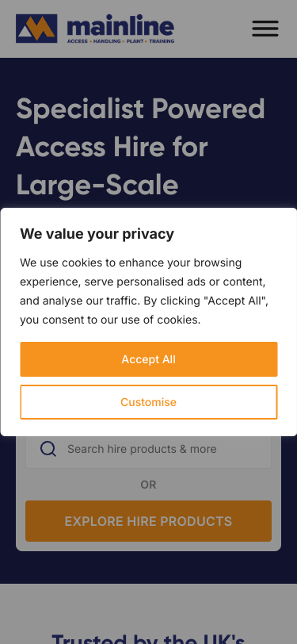This screenshot has width=297, height=644.
Task: Click the 'OR' separator text
Action: 149,485
